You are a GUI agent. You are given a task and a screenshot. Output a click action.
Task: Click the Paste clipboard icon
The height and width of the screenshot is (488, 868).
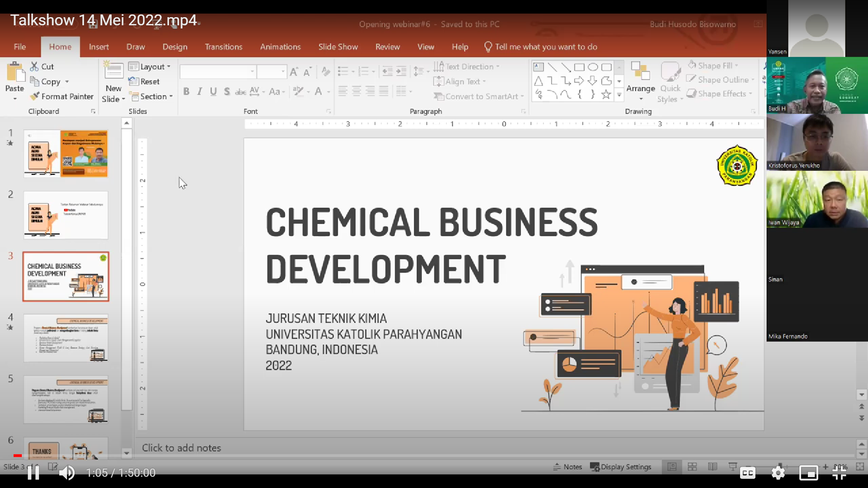pos(15,73)
